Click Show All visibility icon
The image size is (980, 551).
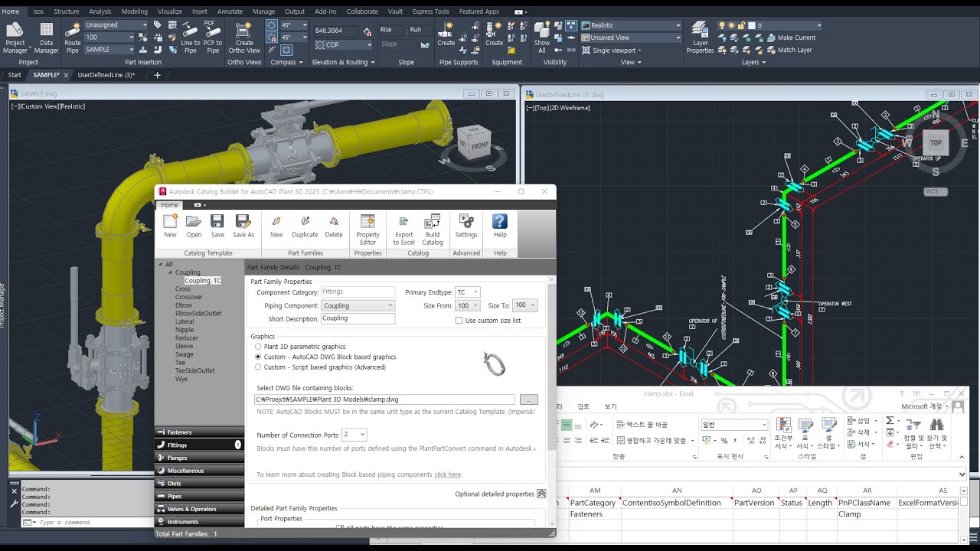pyautogui.click(x=542, y=37)
